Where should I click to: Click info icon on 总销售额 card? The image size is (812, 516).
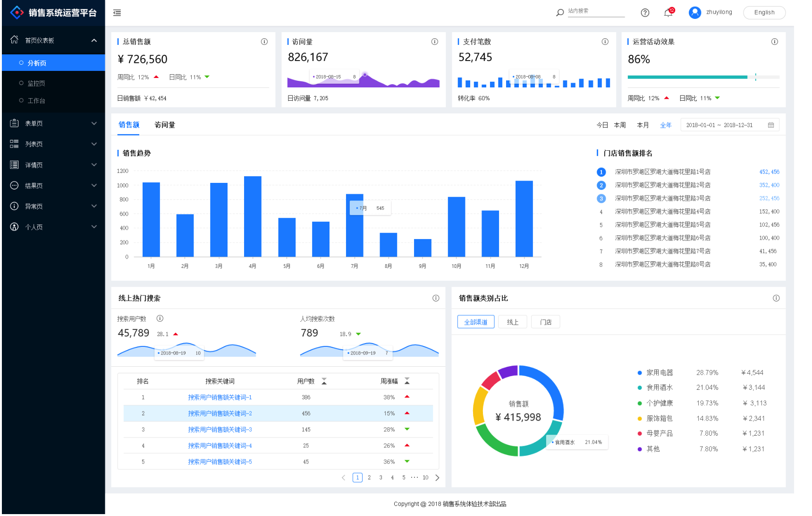(264, 42)
